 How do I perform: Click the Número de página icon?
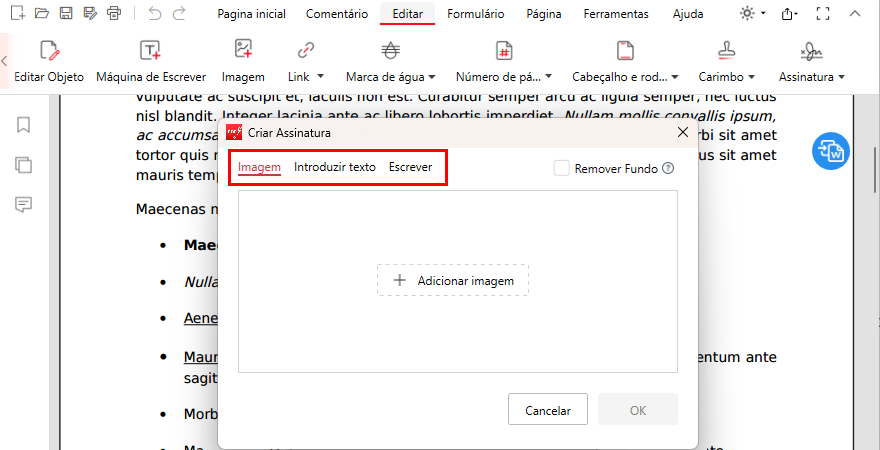click(504, 50)
